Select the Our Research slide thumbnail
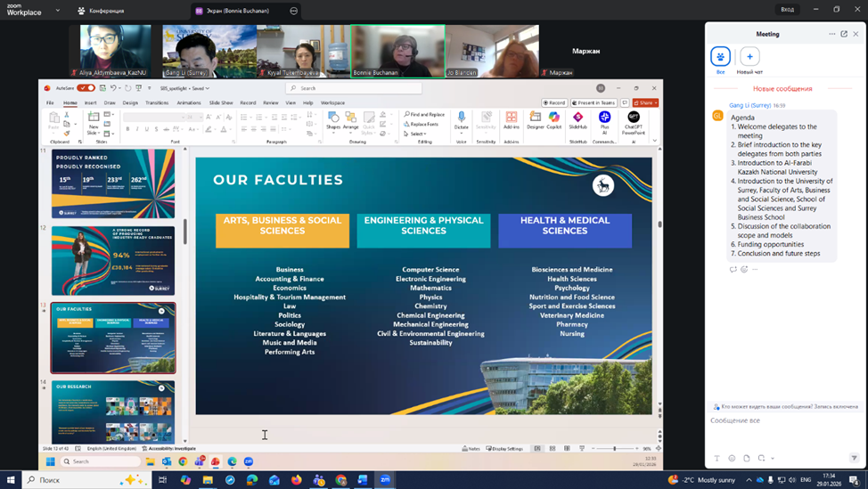 coord(113,412)
